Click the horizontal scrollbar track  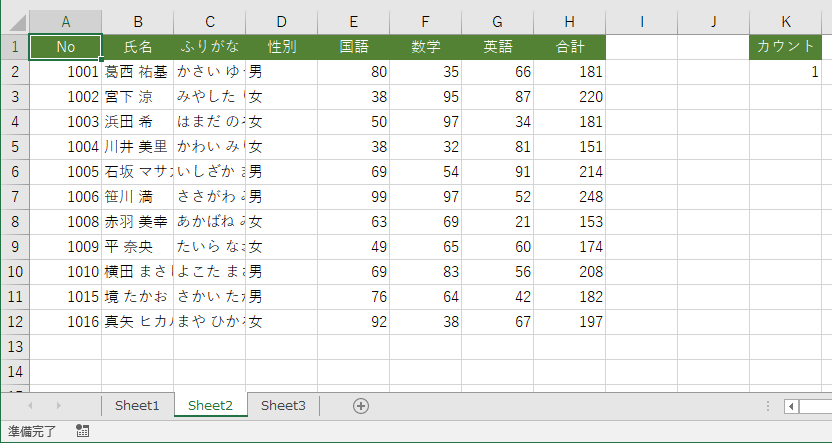click(816, 406)
